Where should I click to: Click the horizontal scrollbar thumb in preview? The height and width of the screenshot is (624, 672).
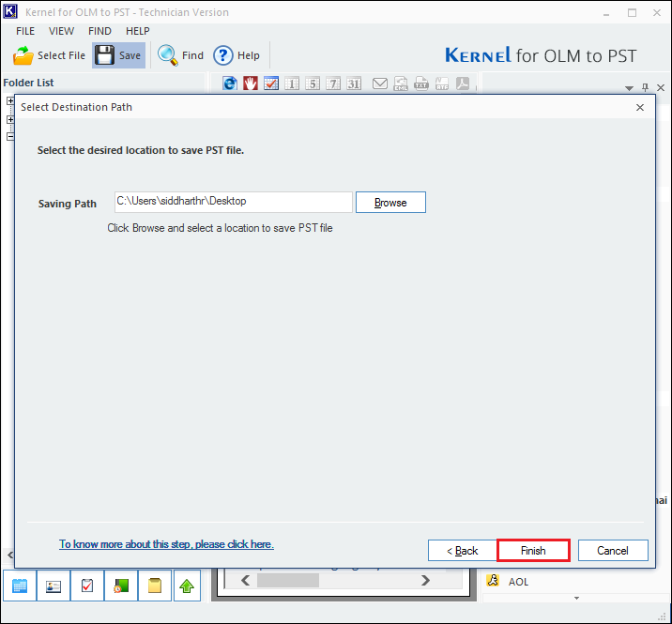288,580
